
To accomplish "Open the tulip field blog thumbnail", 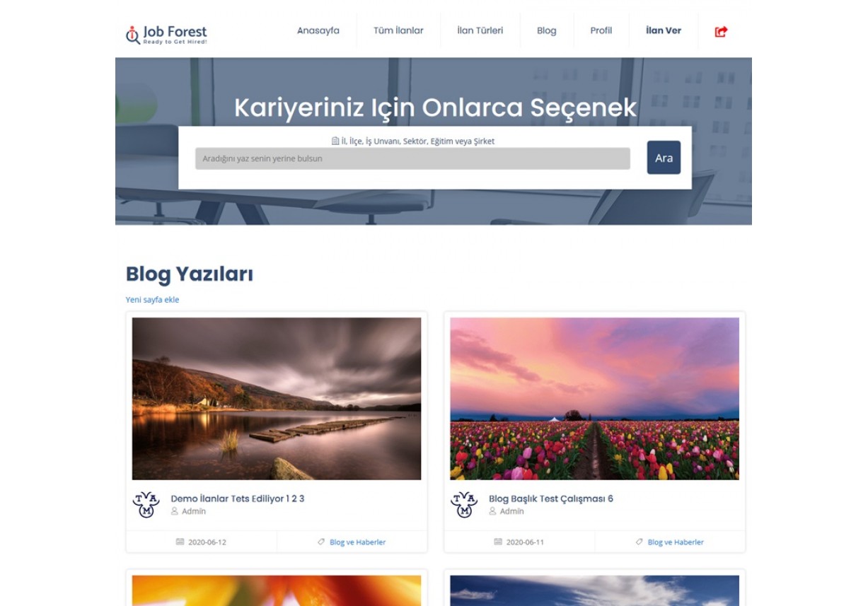I will [594, 398].
